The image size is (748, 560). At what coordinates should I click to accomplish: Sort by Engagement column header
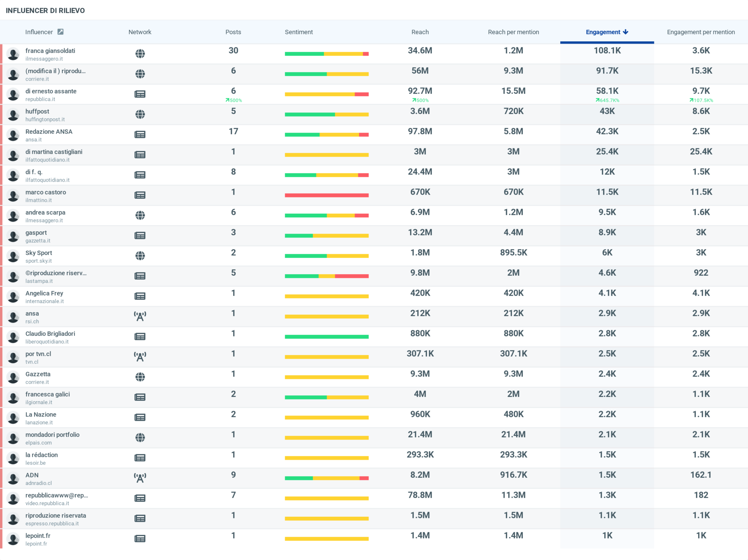[x=607, y=32]
